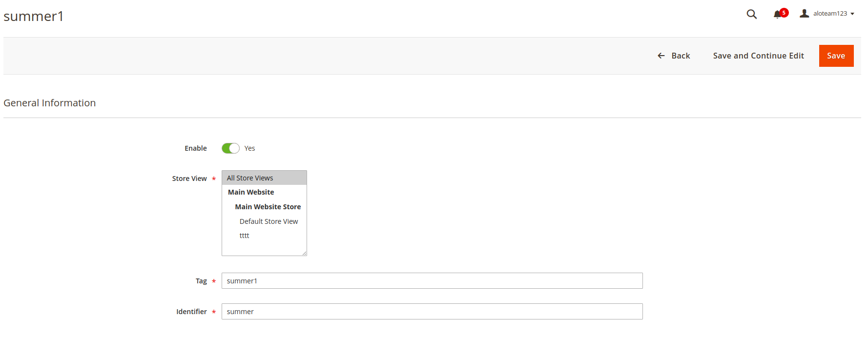868x338 pixels.
Task: Open the search magnifier icon
Action: [x=751, y=14]
